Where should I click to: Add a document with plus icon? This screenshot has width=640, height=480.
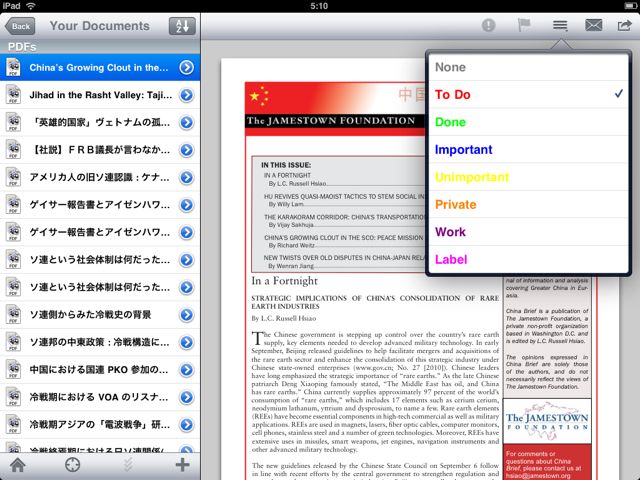coord(182,464)
